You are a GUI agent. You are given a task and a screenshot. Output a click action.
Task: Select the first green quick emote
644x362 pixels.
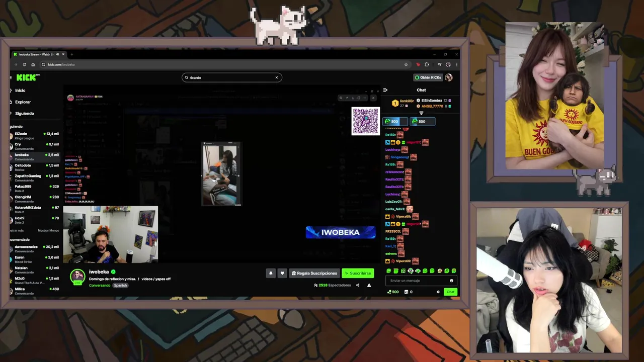click(x=388, y=271)
